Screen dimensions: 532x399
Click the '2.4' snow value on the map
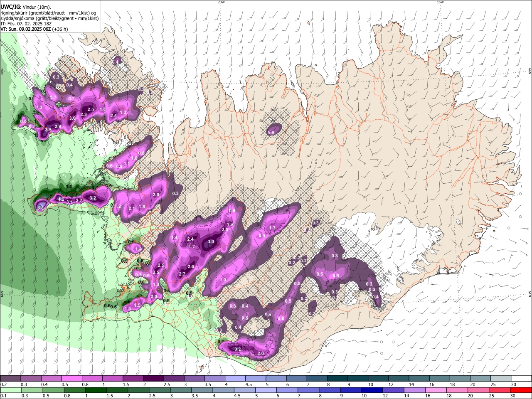pos(190,239)
